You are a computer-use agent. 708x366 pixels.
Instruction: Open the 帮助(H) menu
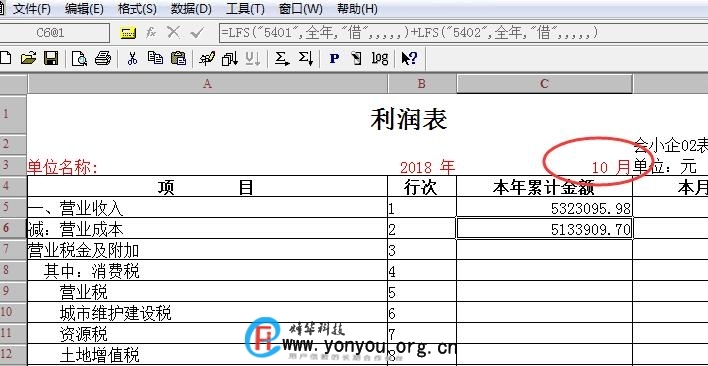click(x=357, y=9)
